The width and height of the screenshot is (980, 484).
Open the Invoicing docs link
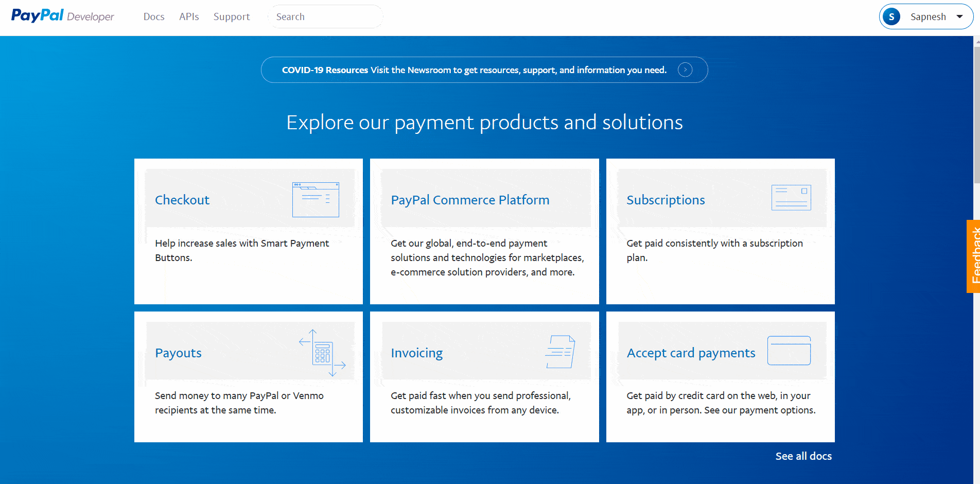coord(416,353)
